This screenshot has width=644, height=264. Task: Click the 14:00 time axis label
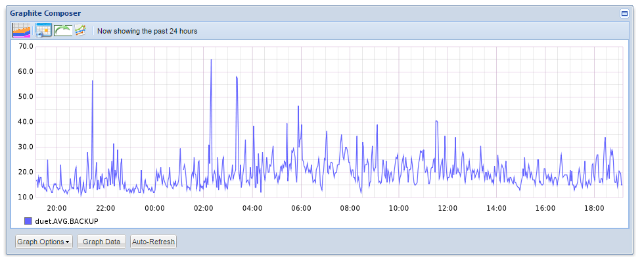pyautogui.click(x=497, y=208)
